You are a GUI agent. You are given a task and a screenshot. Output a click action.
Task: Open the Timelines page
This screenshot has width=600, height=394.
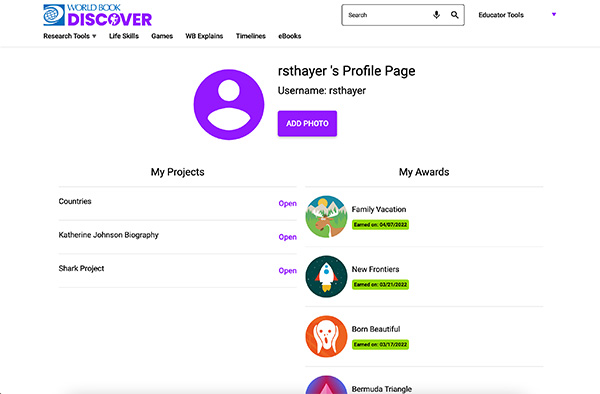[251, 36]
